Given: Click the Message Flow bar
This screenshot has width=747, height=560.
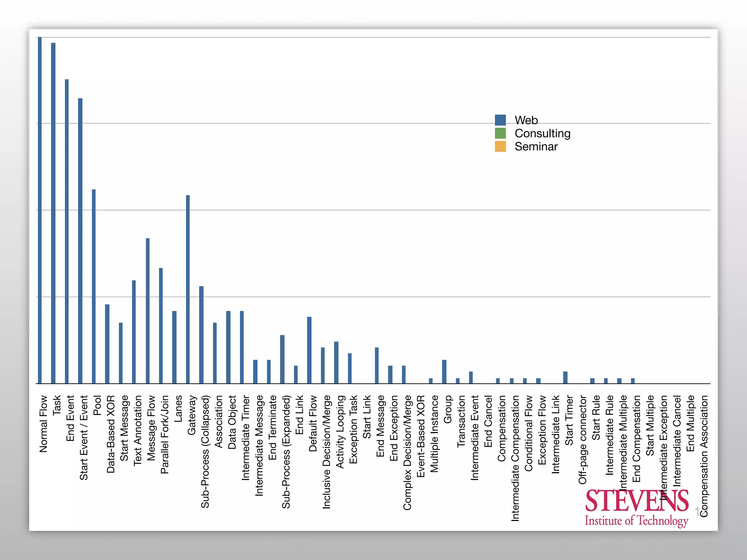Looking at the screenshot, I should (148, 311).
